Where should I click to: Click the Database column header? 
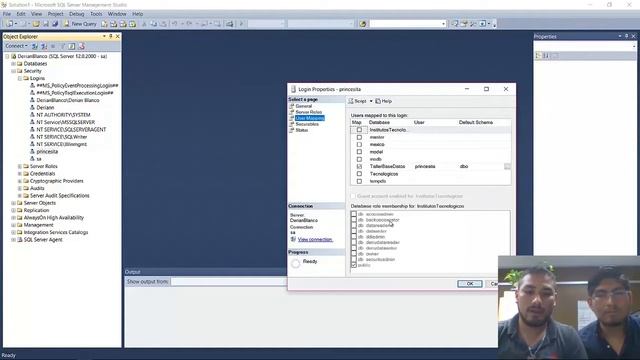click(379, 122)
